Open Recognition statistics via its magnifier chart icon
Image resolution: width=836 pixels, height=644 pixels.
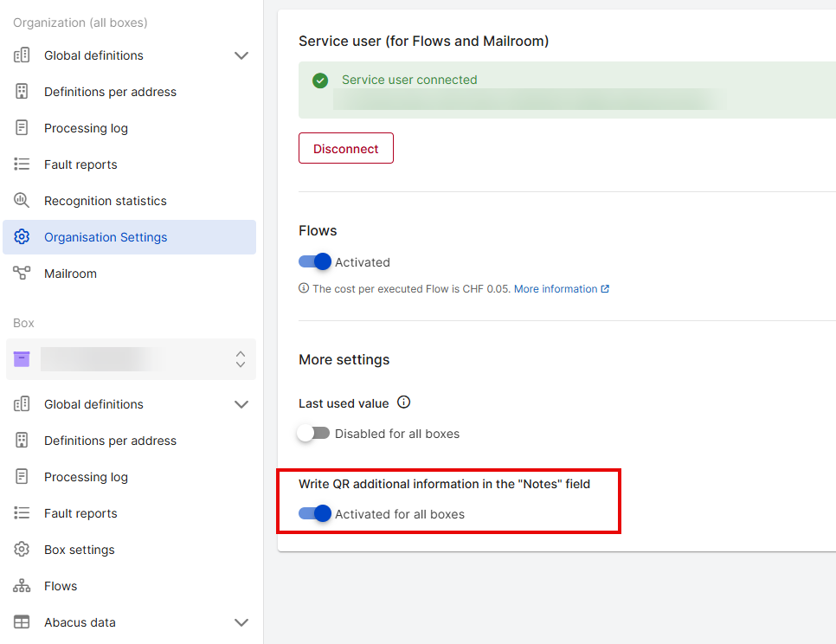(x=22, y=201)
